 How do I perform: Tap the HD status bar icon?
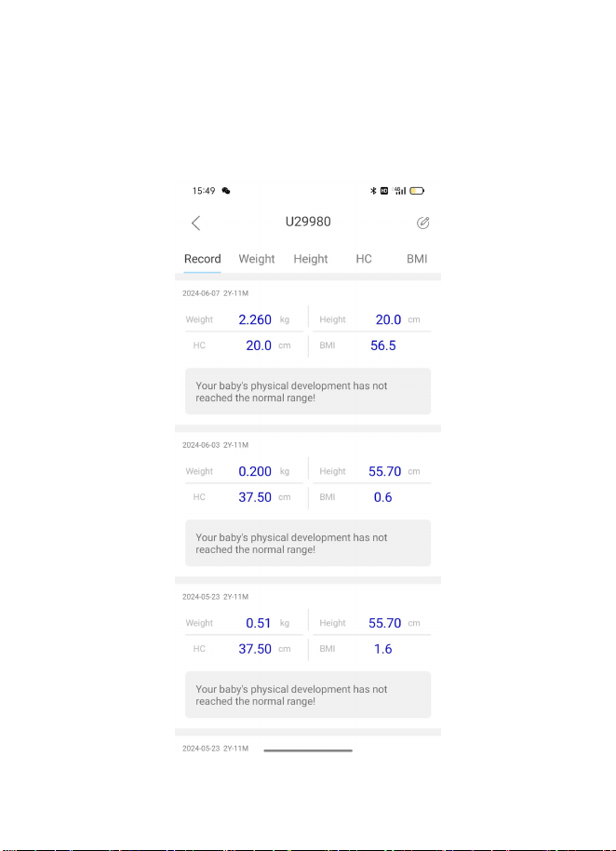click(x=384, y=191)
